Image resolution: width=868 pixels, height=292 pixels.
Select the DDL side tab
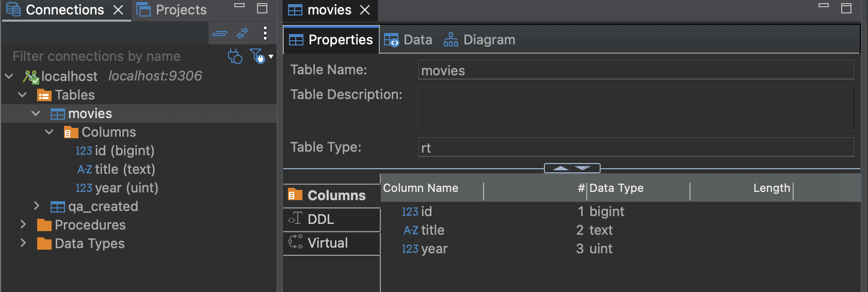[x=332, y=219]
